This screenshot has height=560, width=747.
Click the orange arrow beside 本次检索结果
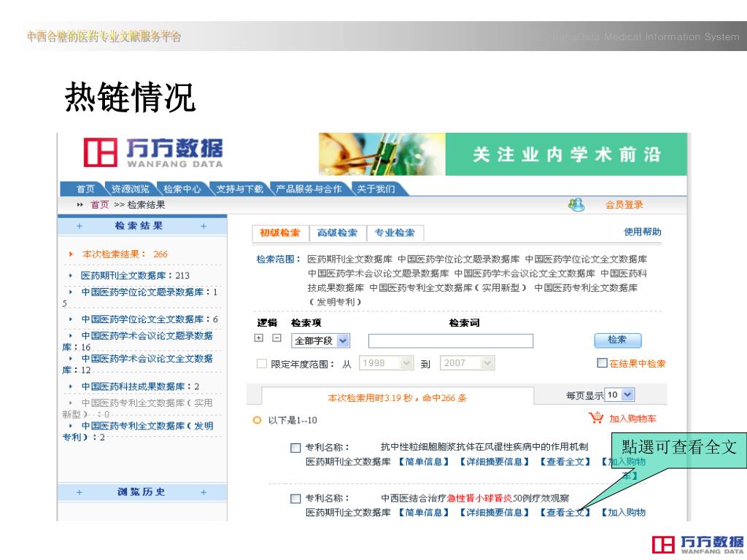pos(71,254)
